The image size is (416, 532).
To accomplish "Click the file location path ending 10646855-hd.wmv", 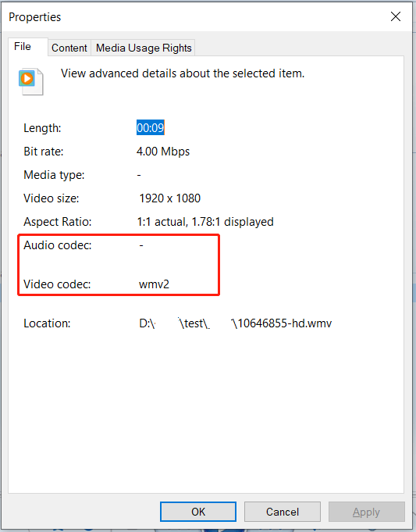I will coord(235,323).
